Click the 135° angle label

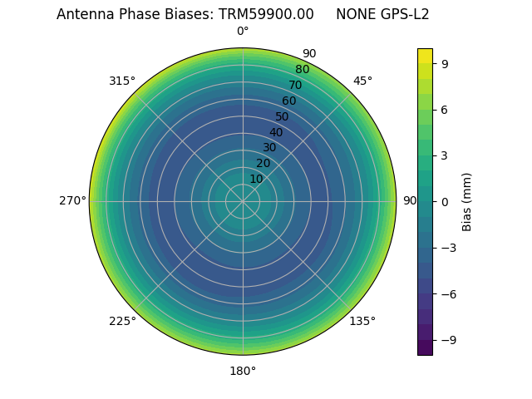tap(362, 321)
